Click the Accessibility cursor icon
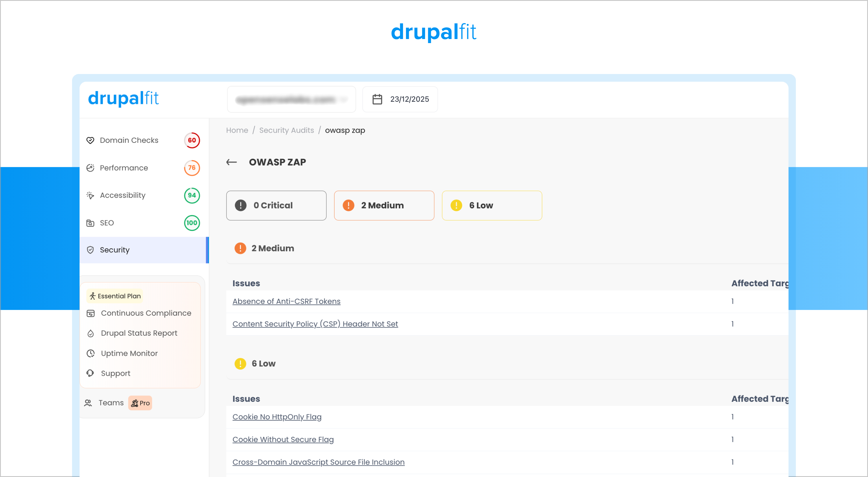The width and height of the screenshot is (868, 477). 90,196
